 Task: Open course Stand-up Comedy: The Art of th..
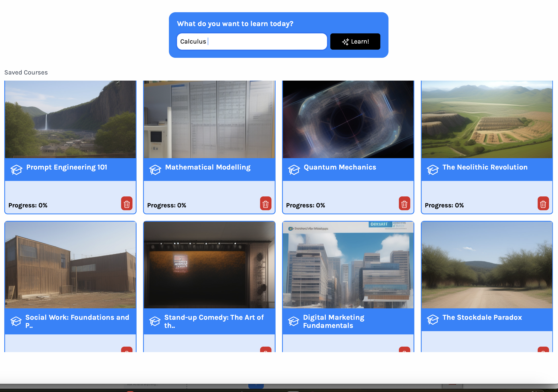[214, 321]
